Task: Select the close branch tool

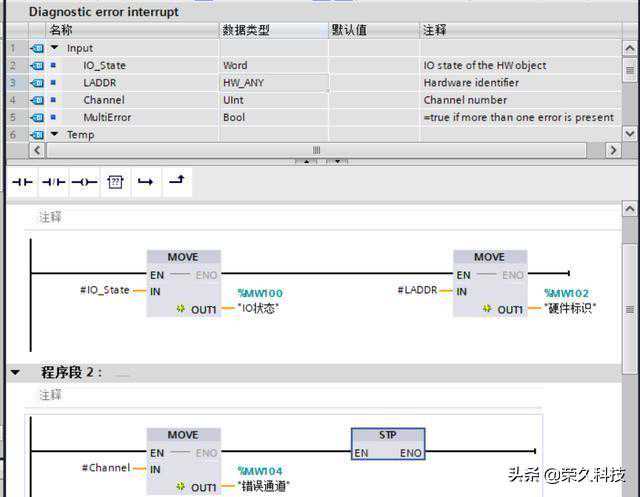Action: tap(177, 182)
